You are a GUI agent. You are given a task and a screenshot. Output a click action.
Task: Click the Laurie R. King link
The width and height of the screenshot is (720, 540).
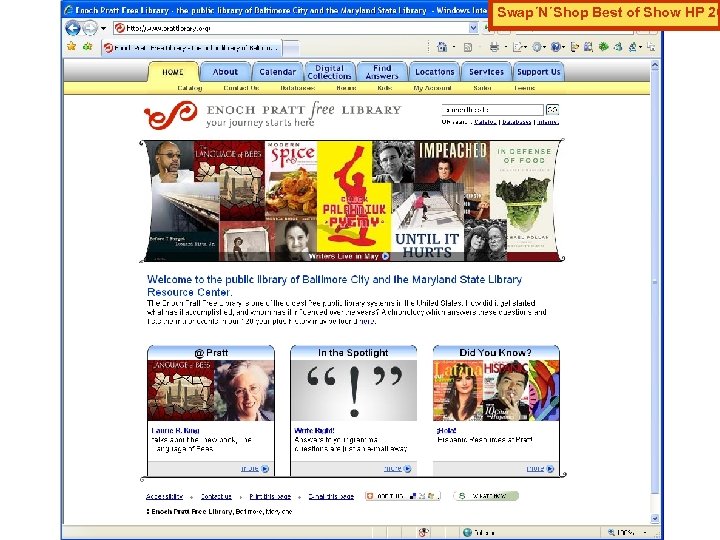[x=175, y=431]
